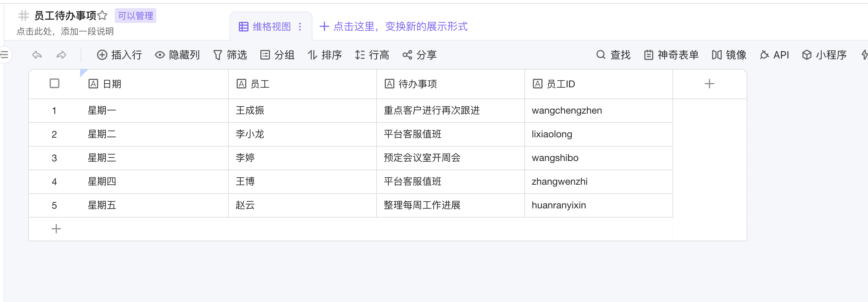The image size is (868, 302).
Task: Open the 查找 search tool
Action: [x=613, y=55]
